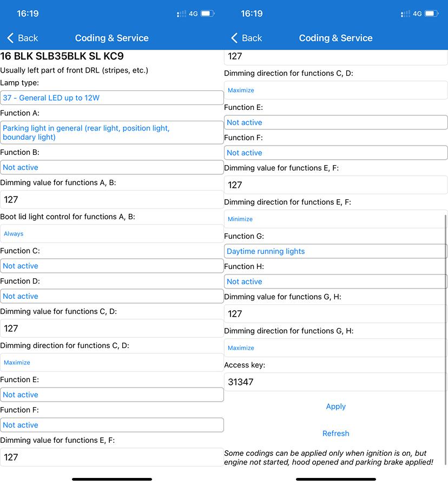
Task: Tap the ignition warning note text
Action: 328,457
